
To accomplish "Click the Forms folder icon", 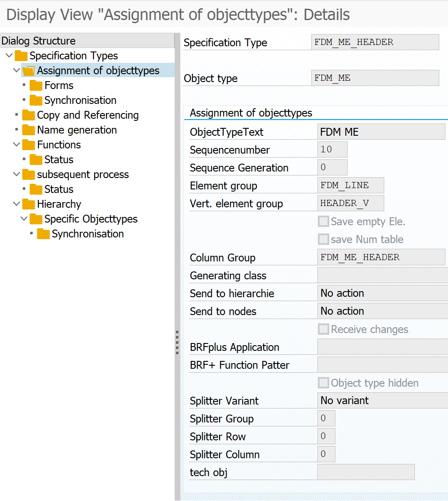I will click(36, 86).
